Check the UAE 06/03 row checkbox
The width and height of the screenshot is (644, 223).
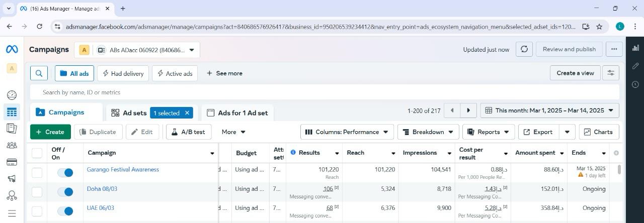(37, 211)
